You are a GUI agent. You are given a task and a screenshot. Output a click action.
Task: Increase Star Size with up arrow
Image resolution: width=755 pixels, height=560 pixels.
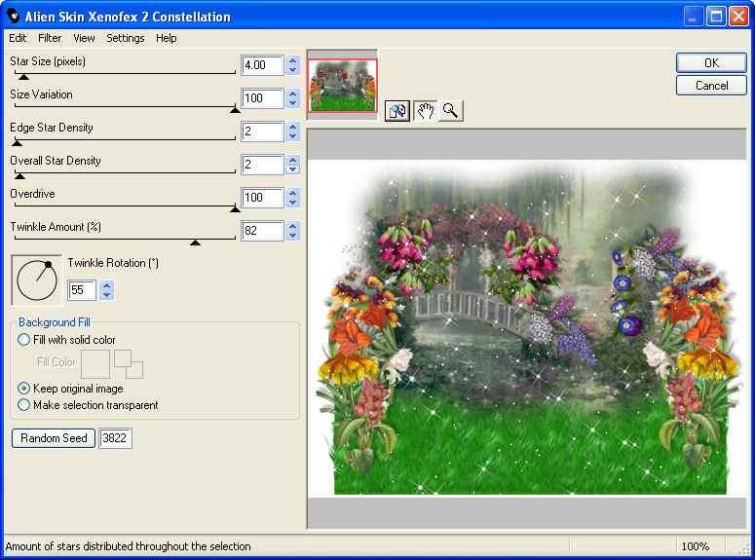point(293,60)
